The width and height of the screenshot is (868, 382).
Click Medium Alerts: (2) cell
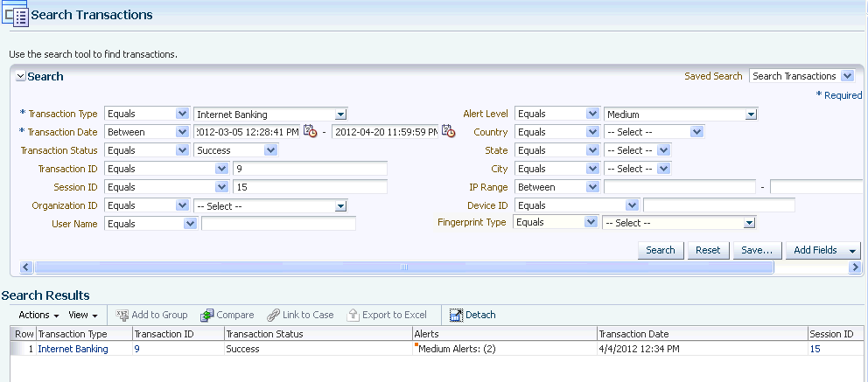pyautogui.click(x=504, y=349)
